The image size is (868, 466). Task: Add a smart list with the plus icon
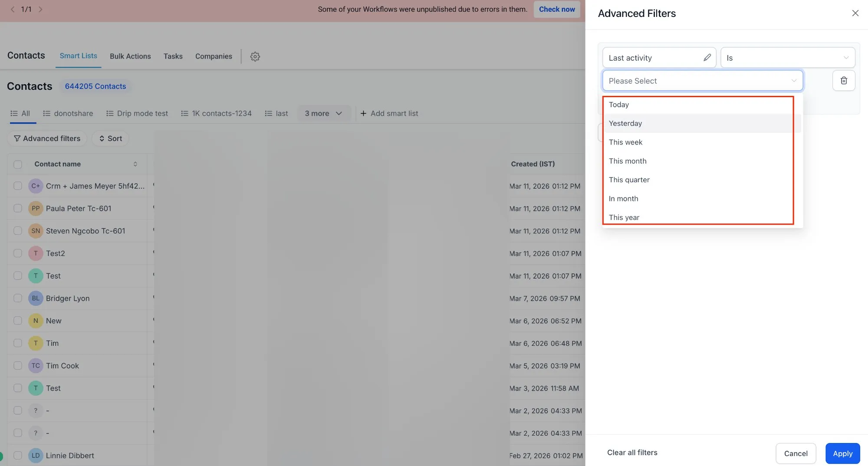(363, 113)
